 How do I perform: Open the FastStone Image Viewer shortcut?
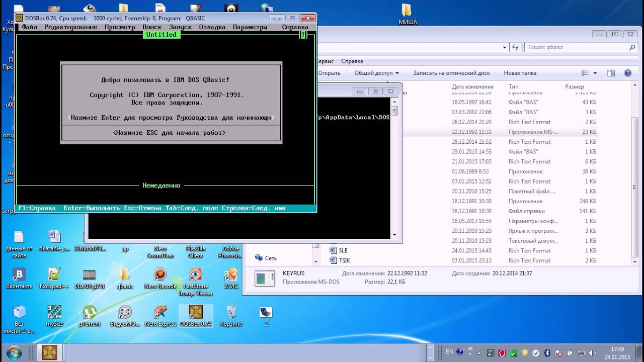196,282
